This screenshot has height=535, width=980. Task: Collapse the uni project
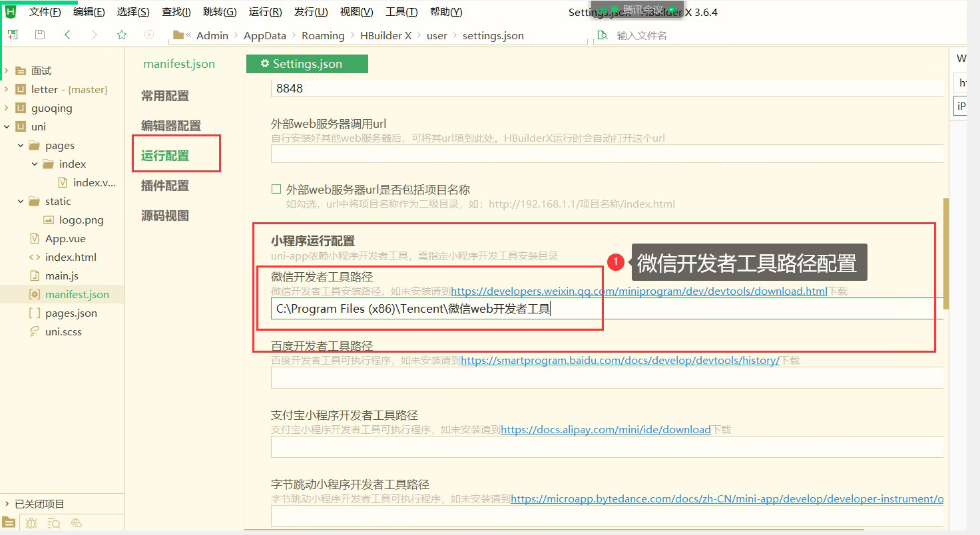(x=7, y=126)
